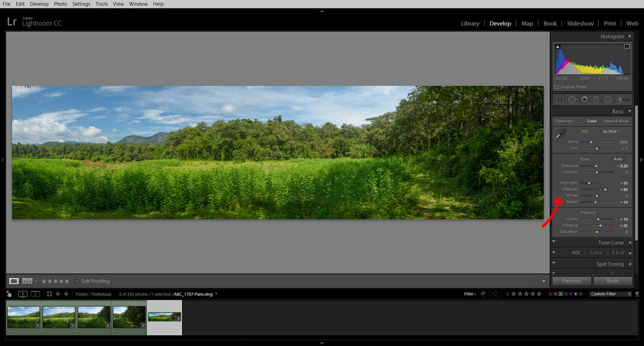Open the Adjustment Brush tool

[623, 100]
